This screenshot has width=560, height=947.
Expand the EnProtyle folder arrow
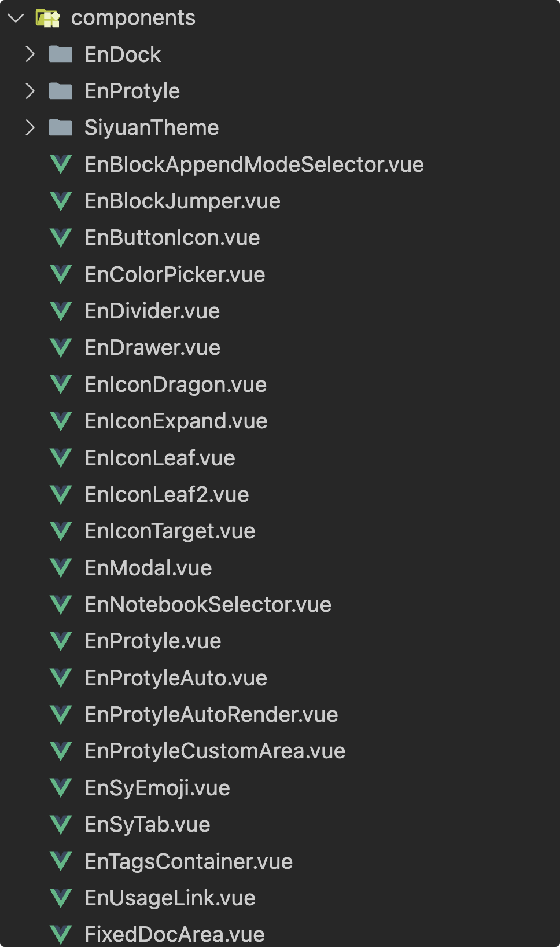[30, 91]
